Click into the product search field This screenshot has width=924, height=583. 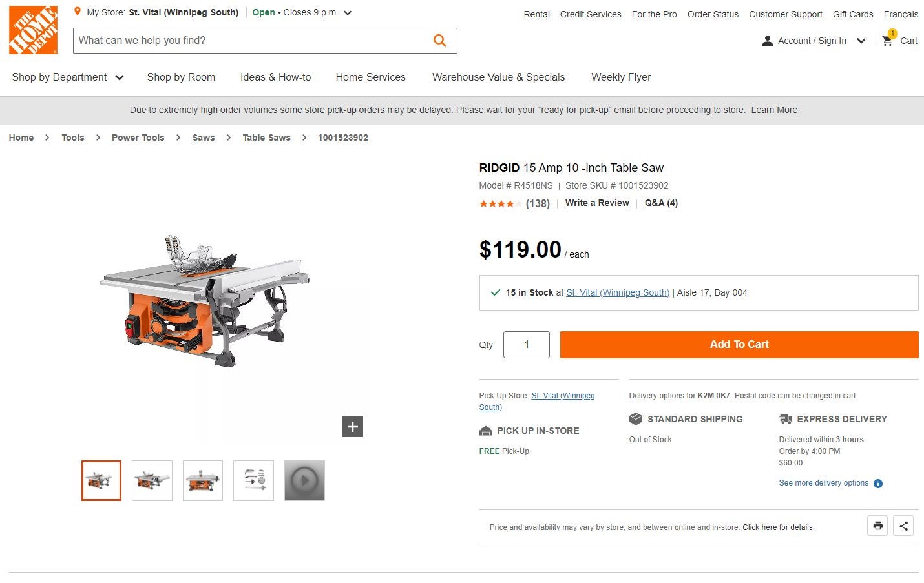pyautogui.click(x=252, y=41)
